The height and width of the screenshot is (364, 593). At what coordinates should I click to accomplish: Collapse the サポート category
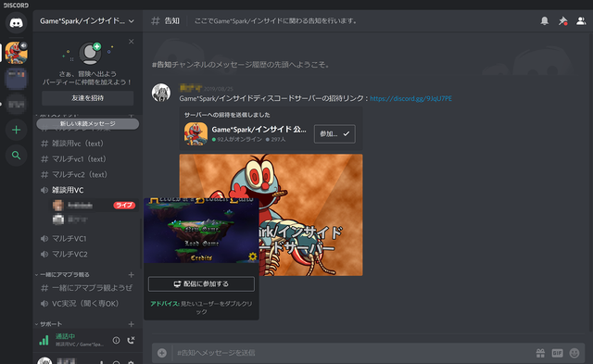[x=48, y=324]
